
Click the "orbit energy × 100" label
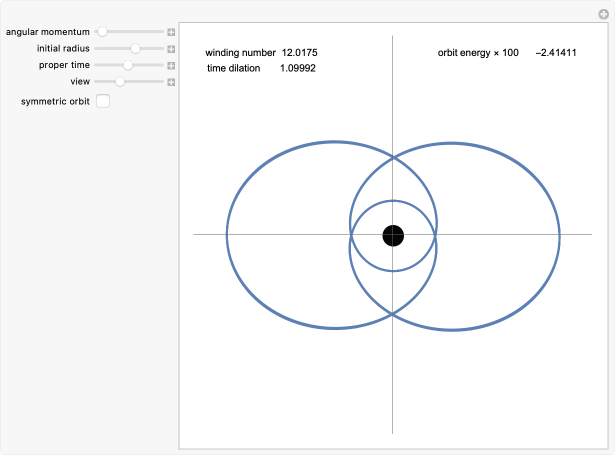click(478, 52)
